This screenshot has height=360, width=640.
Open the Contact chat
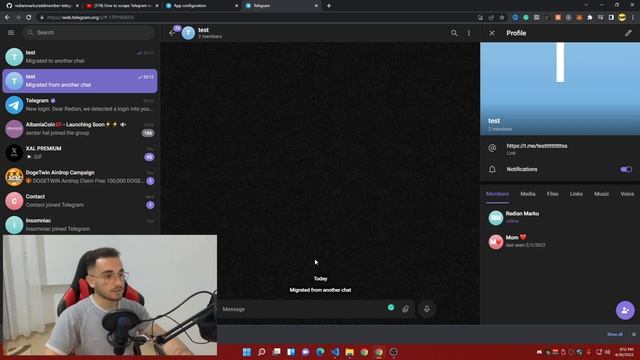point(80,201)
